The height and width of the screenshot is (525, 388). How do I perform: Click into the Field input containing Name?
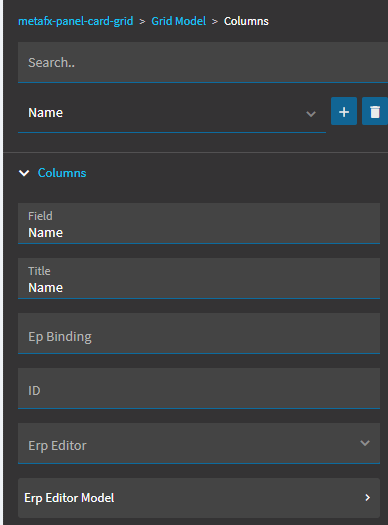tap(199, 223)
